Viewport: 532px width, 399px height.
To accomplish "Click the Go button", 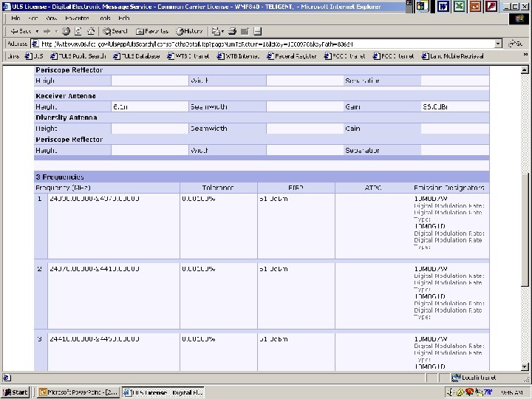I will pos(516,44).
